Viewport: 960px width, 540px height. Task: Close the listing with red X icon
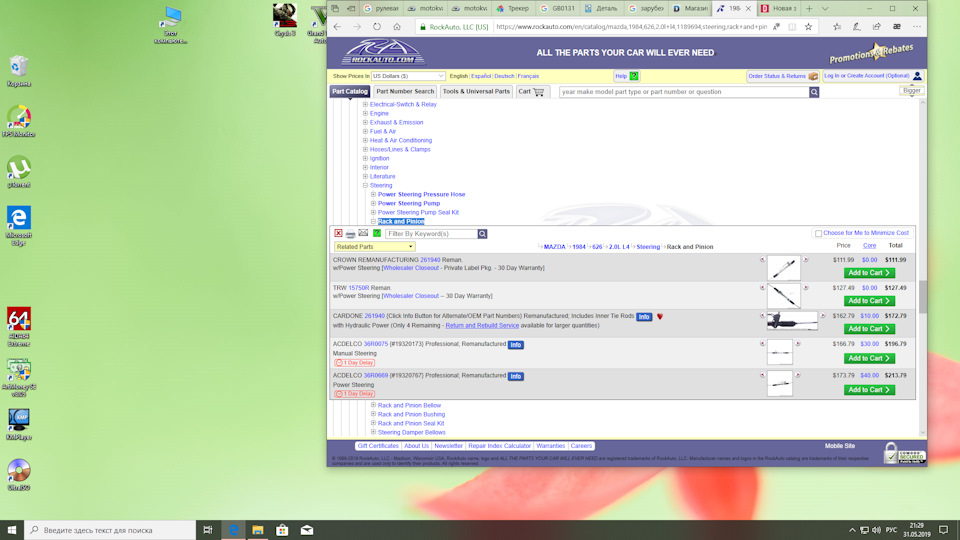pyautogui.click(x=338, y=233)
